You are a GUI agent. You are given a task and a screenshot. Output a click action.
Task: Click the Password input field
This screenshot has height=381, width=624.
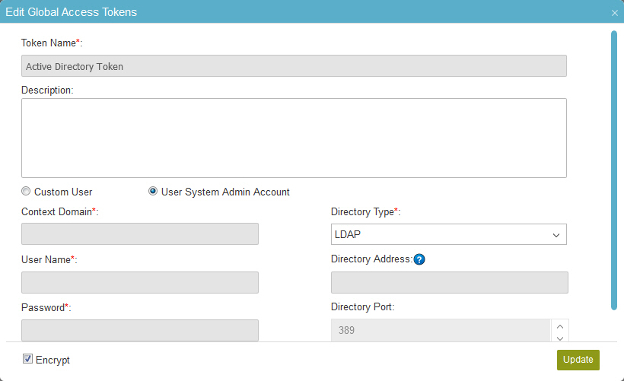click(x=140, y=330)
